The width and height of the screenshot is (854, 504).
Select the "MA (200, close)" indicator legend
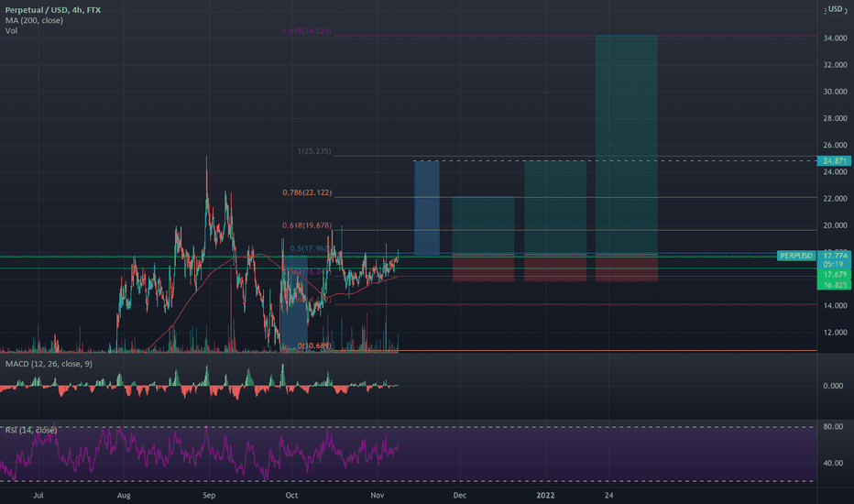click(x=34, y=20)
